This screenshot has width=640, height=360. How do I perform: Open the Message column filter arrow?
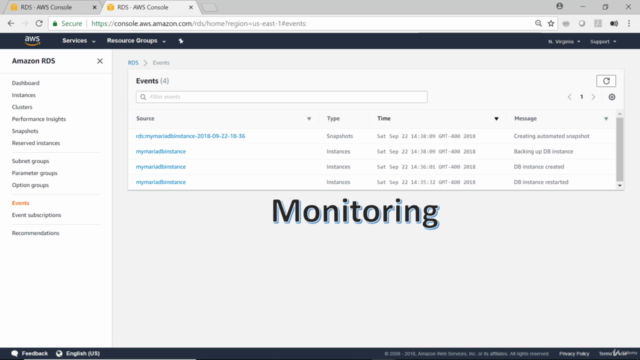606,119
